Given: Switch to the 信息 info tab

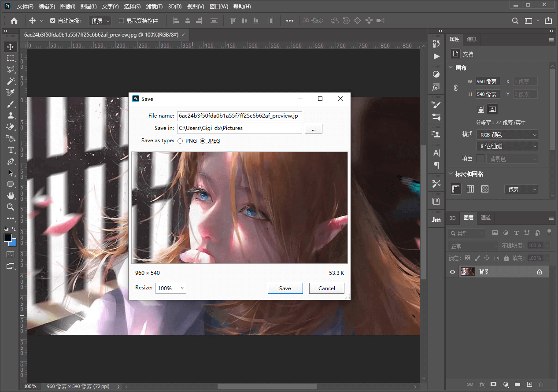Looking at the screenshot, I should coord(472,39).
